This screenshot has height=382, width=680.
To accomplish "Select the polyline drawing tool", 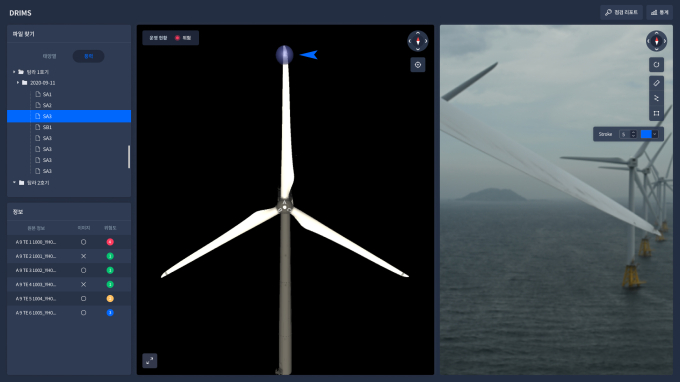I will point(656,98).
